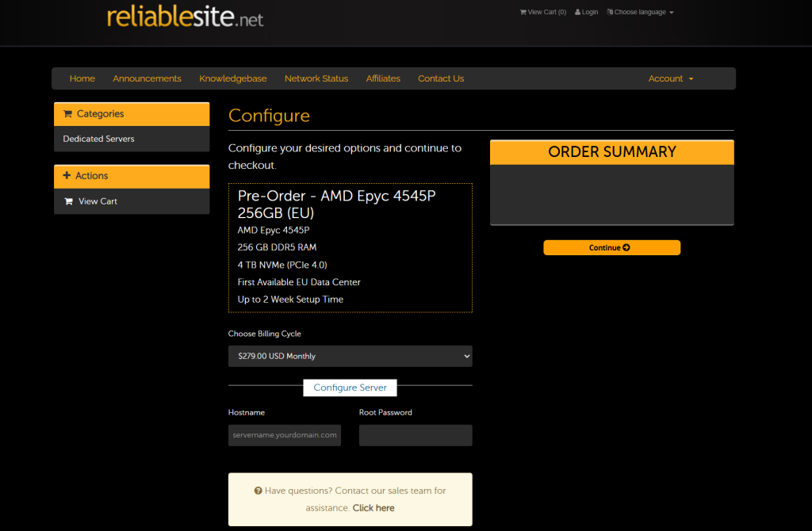Image resolution: width=812 pixels, height=531 pixels.
Task: Select Contact Us in navigation bar
Action: pos(441,78)
